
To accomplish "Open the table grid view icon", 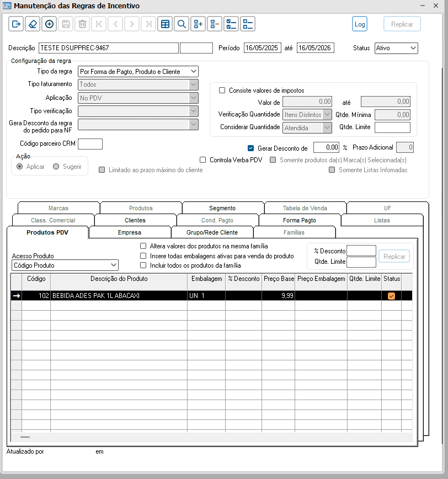I will (165, 24).
